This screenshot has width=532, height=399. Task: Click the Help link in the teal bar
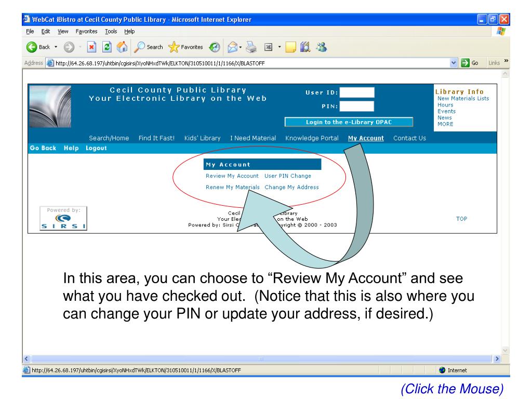[x=71, y=148]
